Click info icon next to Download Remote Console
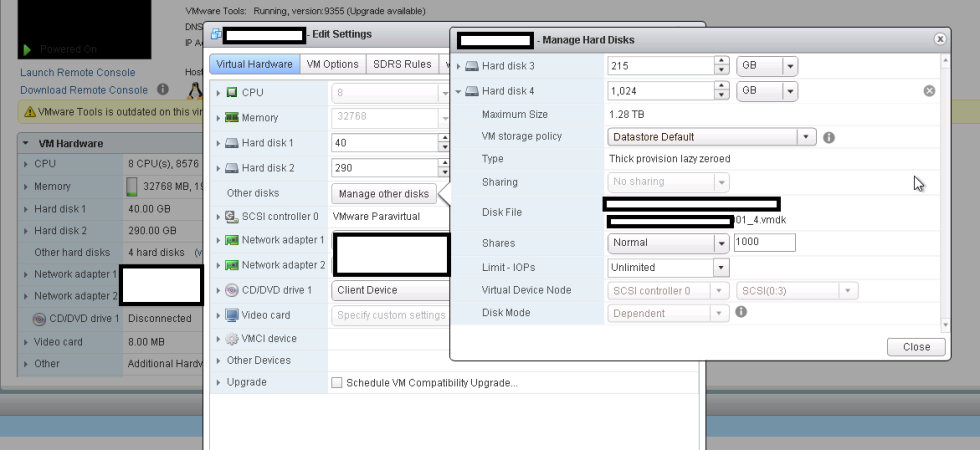 click(162, 89)
